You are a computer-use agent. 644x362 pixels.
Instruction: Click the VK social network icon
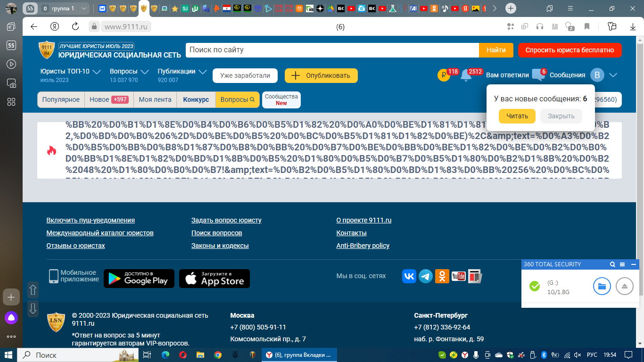coord(409,276)
